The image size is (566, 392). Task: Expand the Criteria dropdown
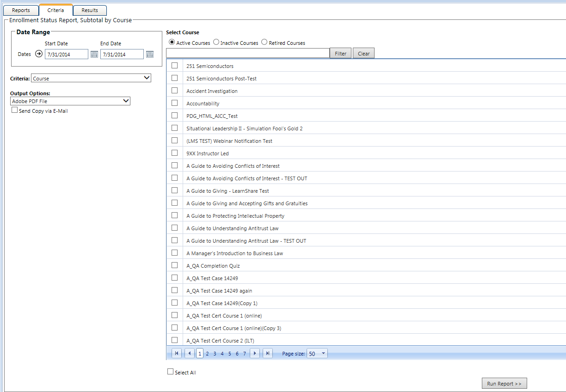coord(91,78)
